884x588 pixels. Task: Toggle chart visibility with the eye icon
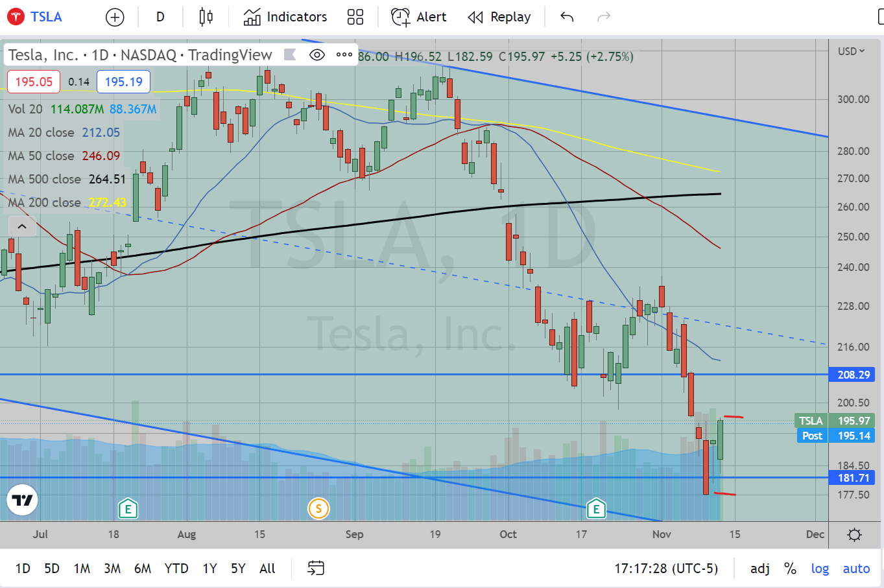(x=317, y=55)
